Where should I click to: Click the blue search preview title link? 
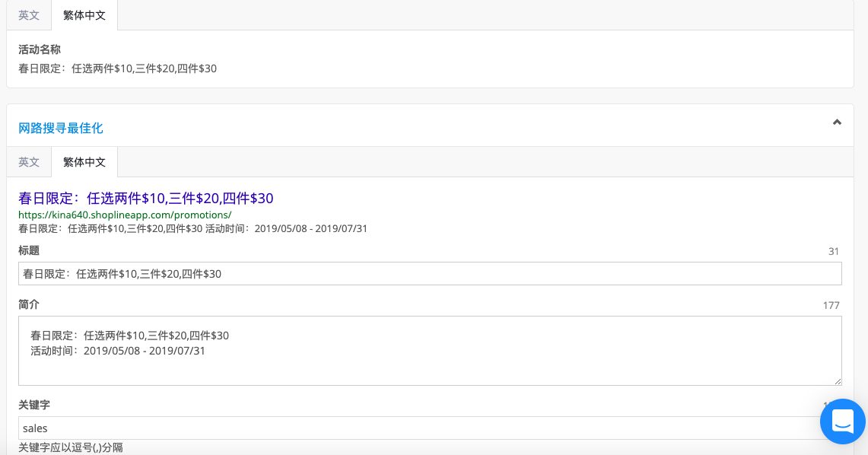[x=145, y=198]
